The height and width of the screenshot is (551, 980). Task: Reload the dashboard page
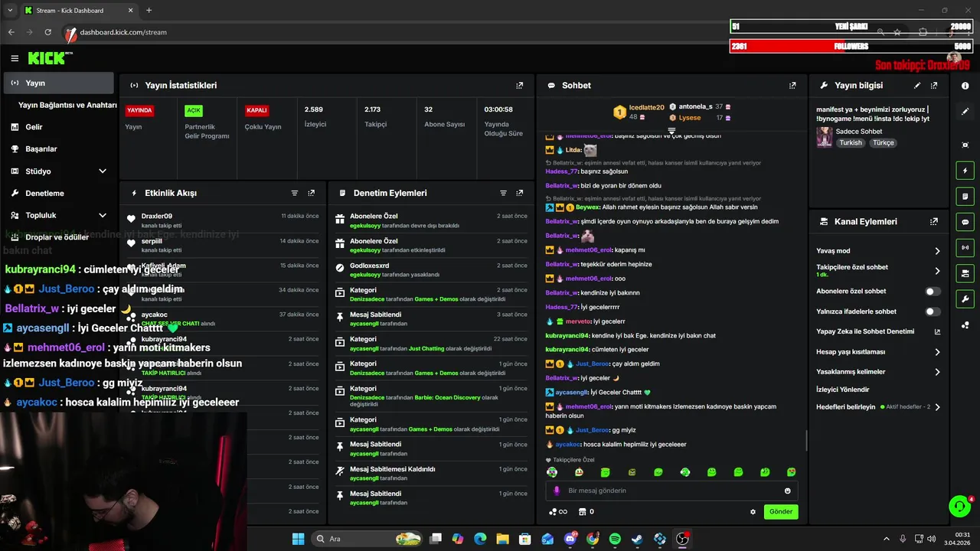click(x=47, y=32)
